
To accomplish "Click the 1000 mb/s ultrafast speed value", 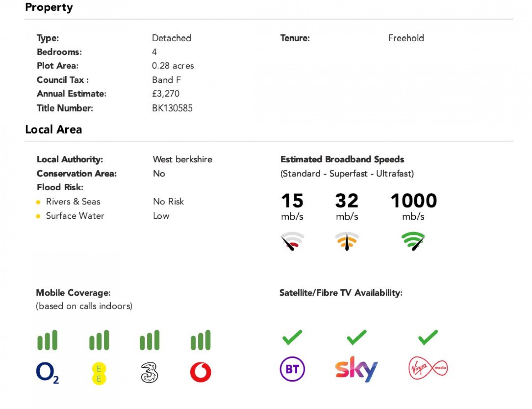I will [414, 206].
